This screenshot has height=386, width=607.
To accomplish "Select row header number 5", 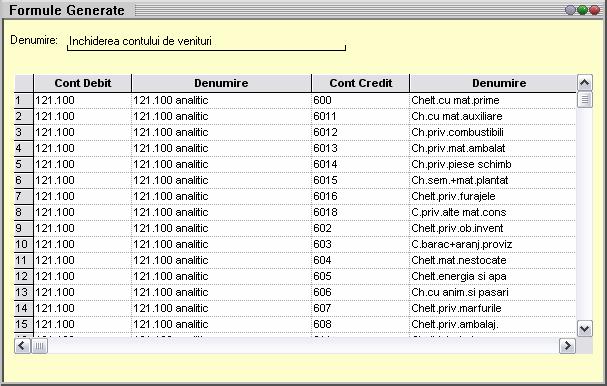I will (x=24, y=164).
